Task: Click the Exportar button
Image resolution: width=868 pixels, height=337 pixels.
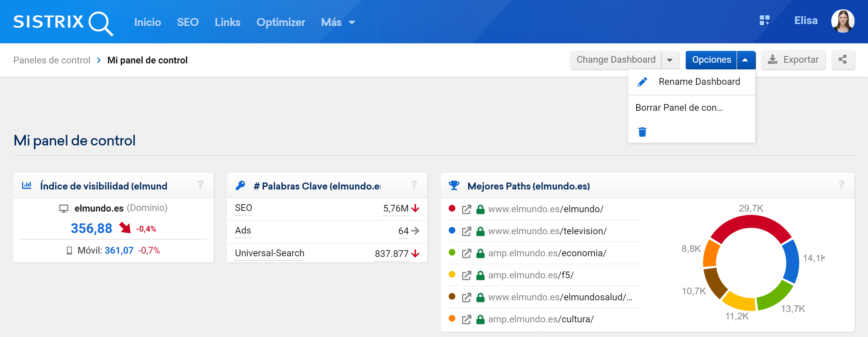Action: click(x=793, y=60)
